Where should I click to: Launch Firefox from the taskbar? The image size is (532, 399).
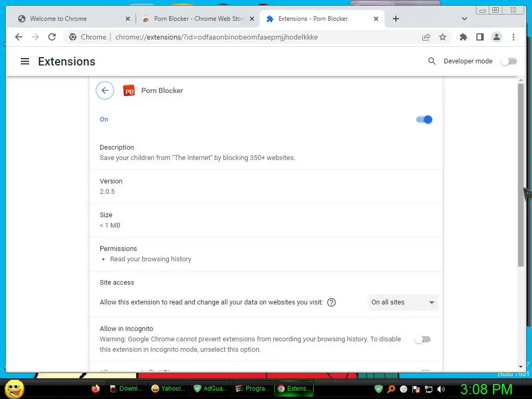click(x=96, y=389)
